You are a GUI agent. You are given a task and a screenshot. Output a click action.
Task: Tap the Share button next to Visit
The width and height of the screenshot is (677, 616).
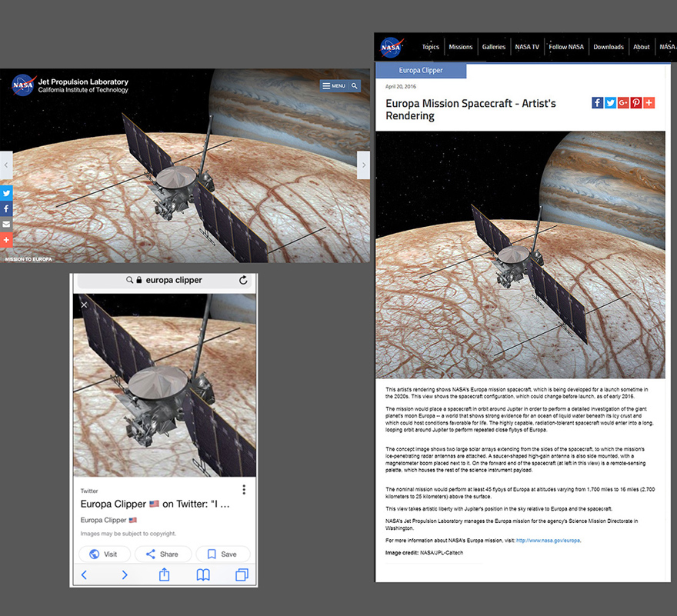[163, 554]
